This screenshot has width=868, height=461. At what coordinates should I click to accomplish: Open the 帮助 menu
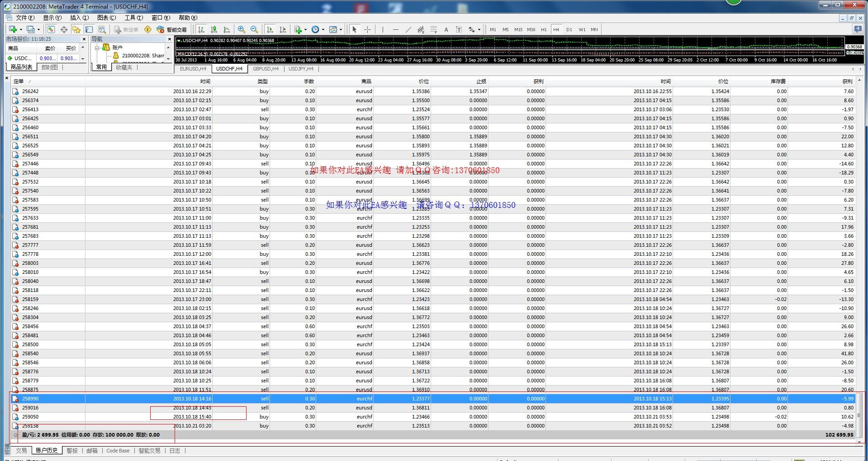188,18
